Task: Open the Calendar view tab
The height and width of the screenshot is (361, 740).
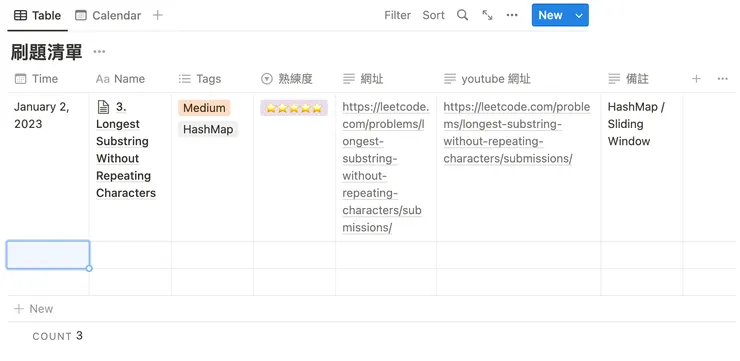Action: [108, 16]
